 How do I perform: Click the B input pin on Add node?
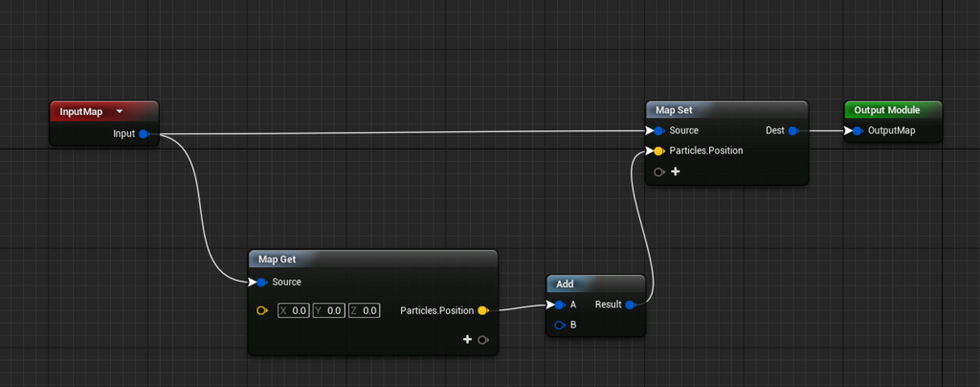click(559, 325)
